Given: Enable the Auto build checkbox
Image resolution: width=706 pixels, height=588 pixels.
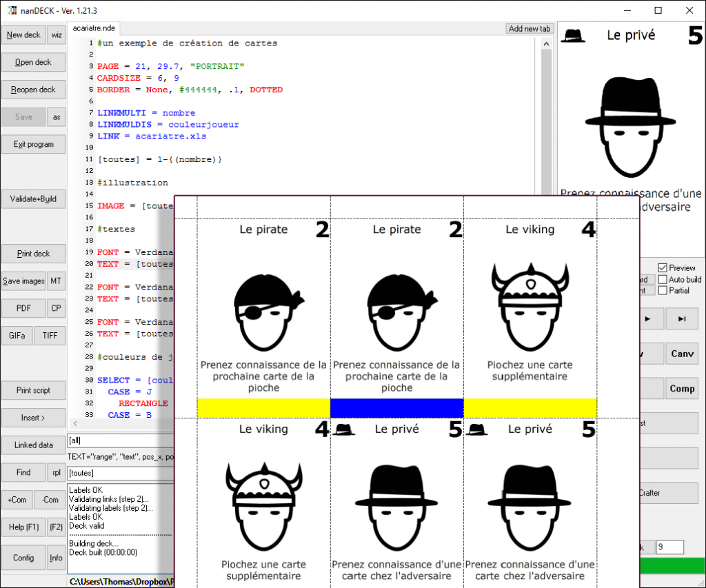Looking at the screenshot, I should click(x=663, y=279).
